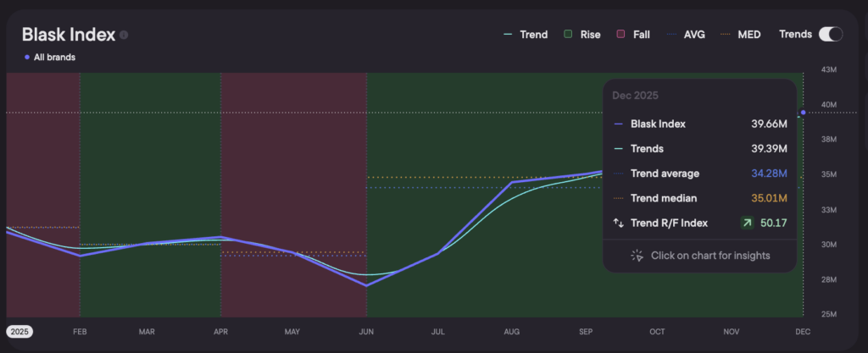This screenshot has width=868, height=353.
Task: Click the info icon beside Blask Index title
Action: coord(124,36)
